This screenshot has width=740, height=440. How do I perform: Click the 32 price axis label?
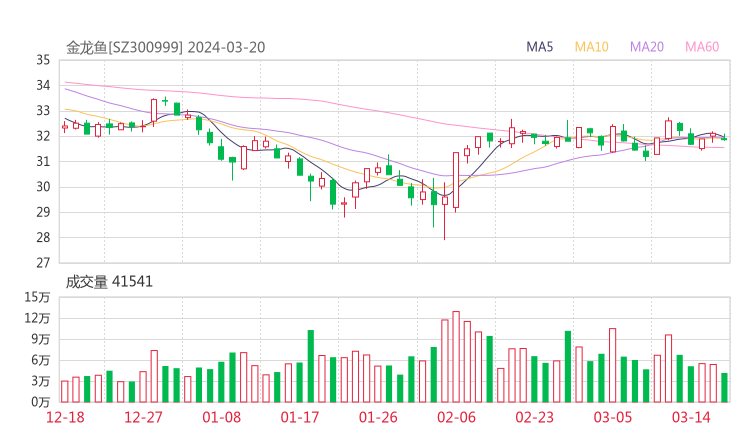43,136
